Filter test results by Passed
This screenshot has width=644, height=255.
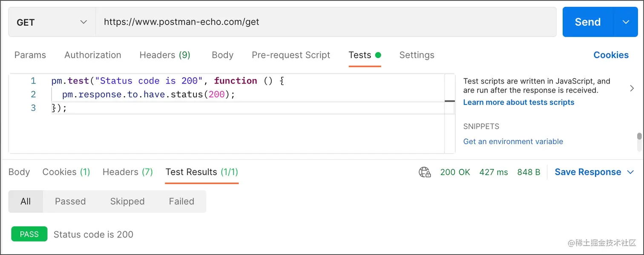70,201
